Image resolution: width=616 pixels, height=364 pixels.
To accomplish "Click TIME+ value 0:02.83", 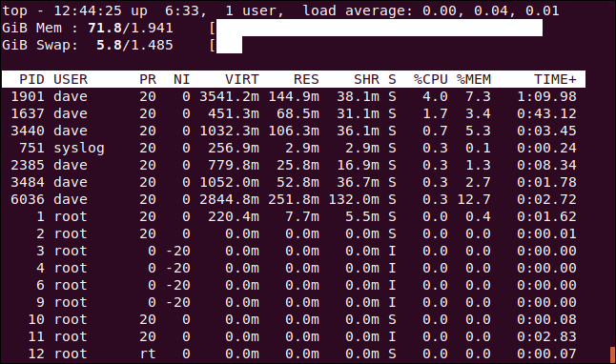I will point(546,336).
